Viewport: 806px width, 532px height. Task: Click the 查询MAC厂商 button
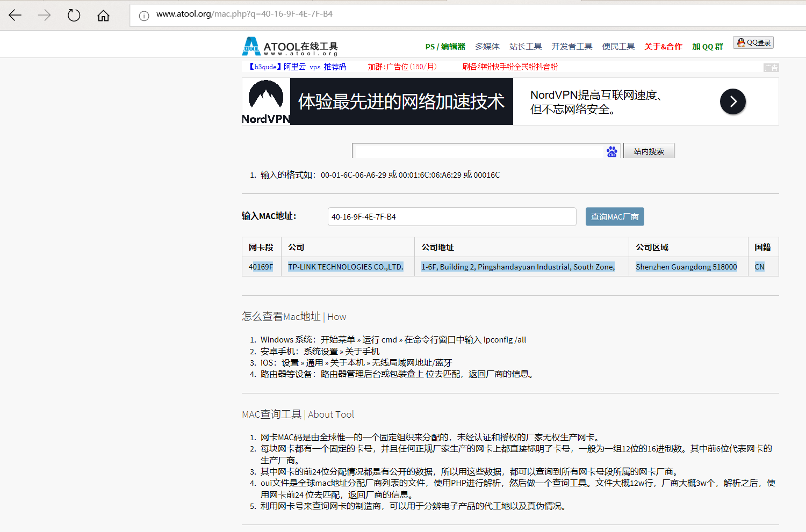[x=615, y=217]
